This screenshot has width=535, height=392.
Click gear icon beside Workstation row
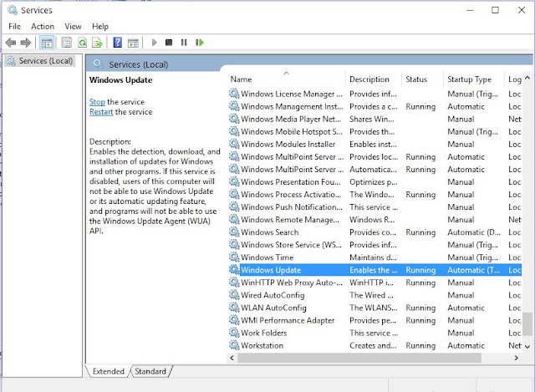[234, 345]
